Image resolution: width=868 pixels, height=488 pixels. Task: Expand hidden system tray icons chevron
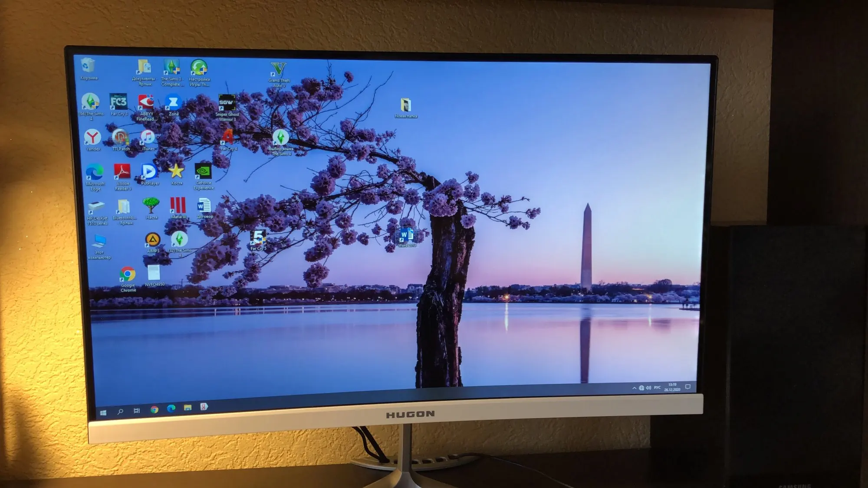click(x=635, y=388)
